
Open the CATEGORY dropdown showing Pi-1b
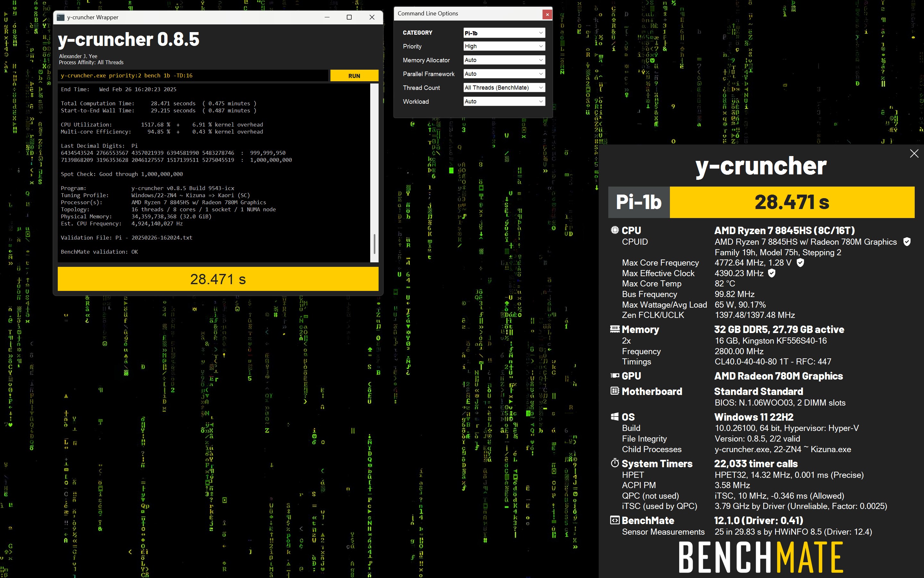tap(504, 33)
